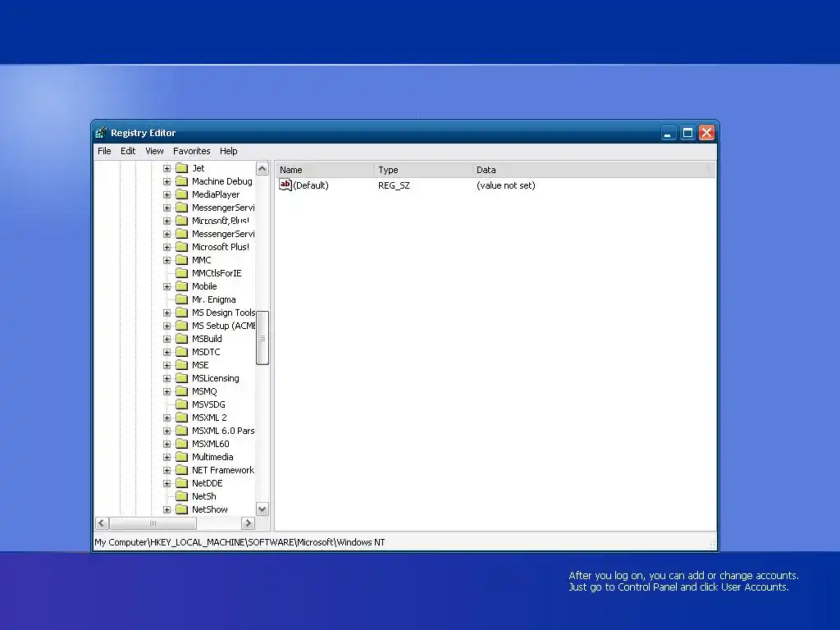Click the horizontal scrollbar left arrow
The width and height of the screenshot is (840, 630).
pos(102,523)
